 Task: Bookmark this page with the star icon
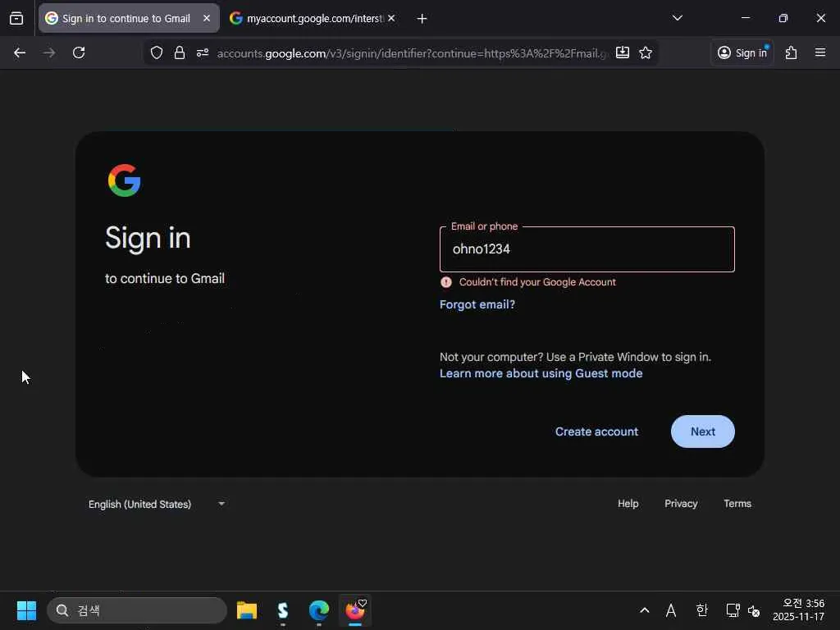[646, 52]
